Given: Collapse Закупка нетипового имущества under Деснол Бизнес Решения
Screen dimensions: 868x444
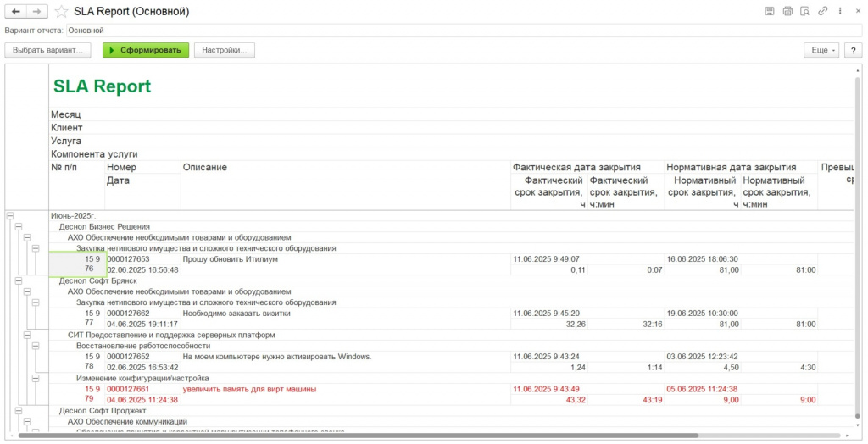Looking at the screenshot, I should tap(36, 248).
